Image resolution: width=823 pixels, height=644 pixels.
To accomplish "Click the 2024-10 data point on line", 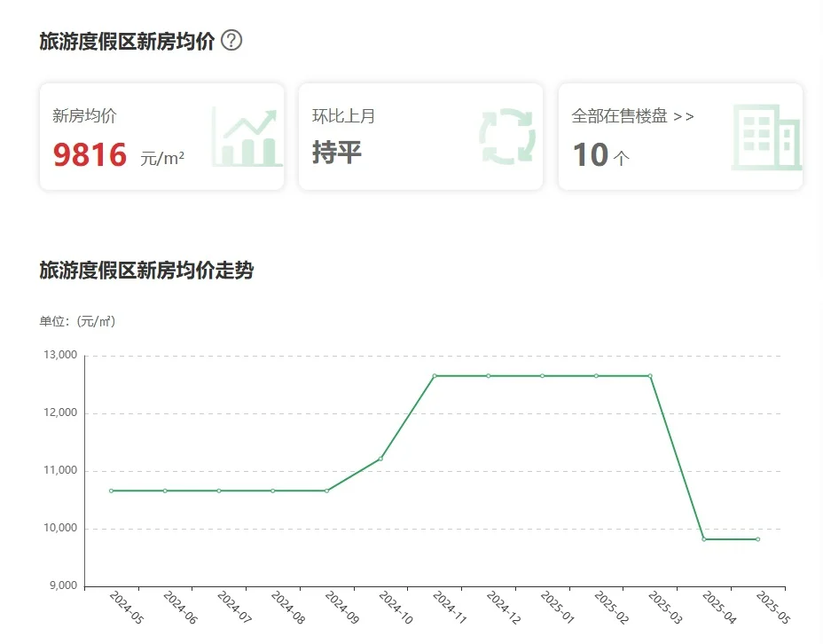I will click(x=380, y=459).
